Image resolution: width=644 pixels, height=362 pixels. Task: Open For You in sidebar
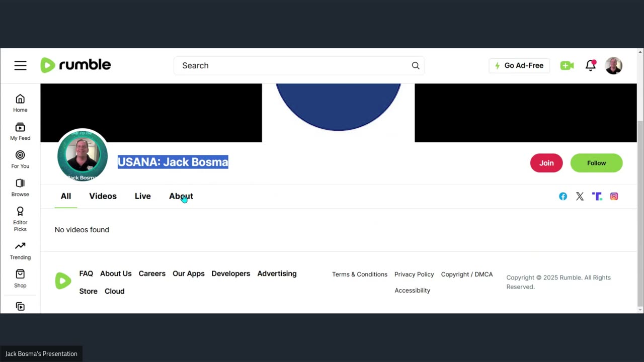pos(20,159)
